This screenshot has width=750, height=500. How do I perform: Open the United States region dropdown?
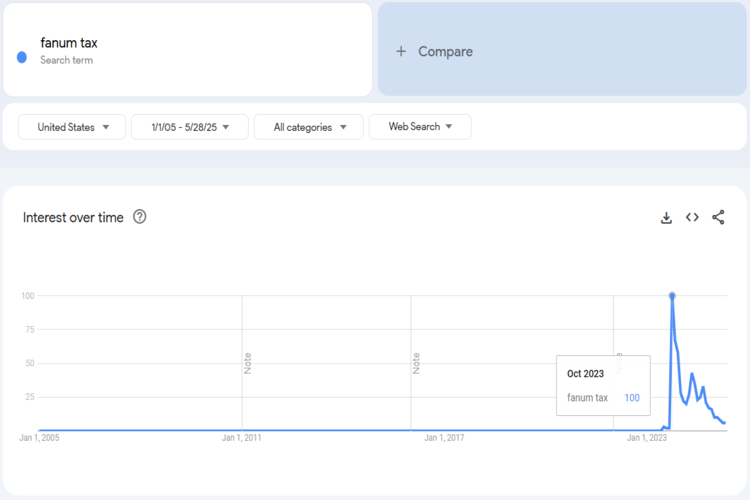coord(72,127)
